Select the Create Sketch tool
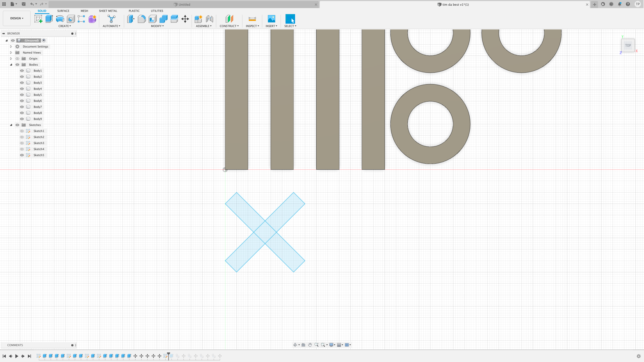 tap(38, 19)
